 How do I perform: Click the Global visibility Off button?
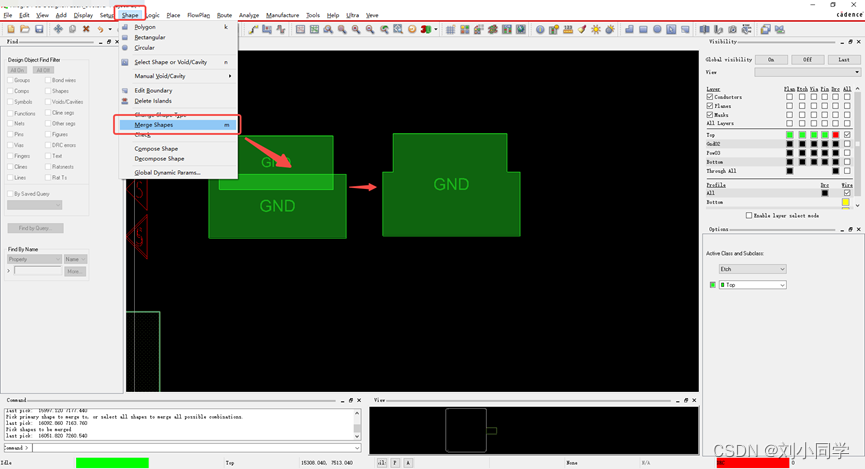point(807,59)
